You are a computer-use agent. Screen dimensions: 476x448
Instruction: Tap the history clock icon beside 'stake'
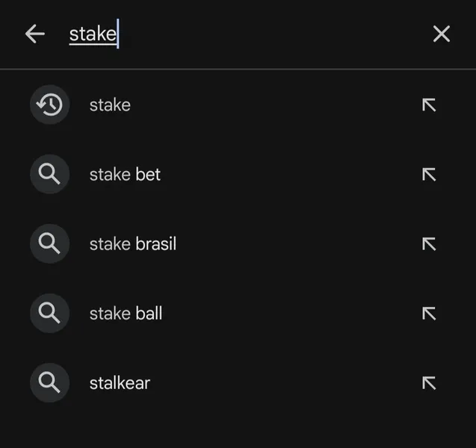(x=50, y=105)
